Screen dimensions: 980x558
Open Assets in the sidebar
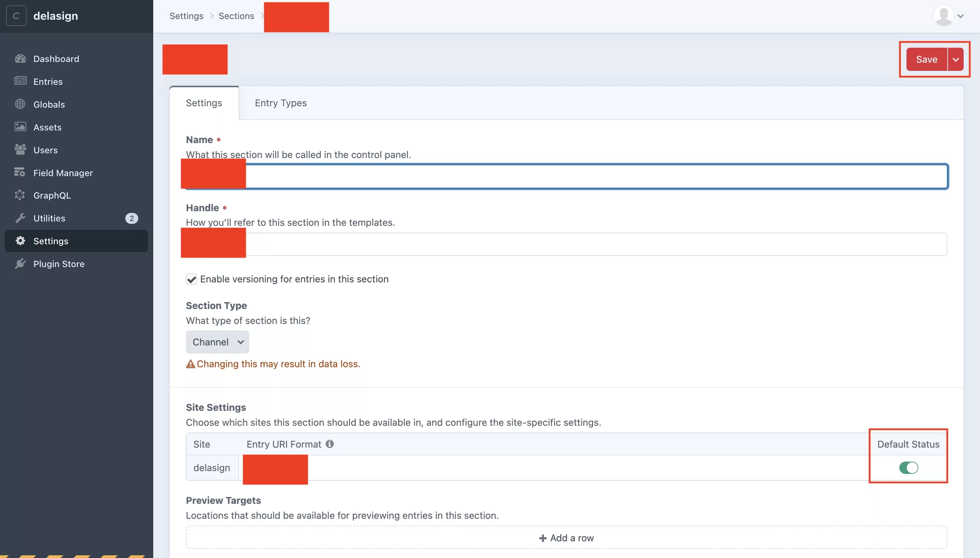tap(76, 127)
